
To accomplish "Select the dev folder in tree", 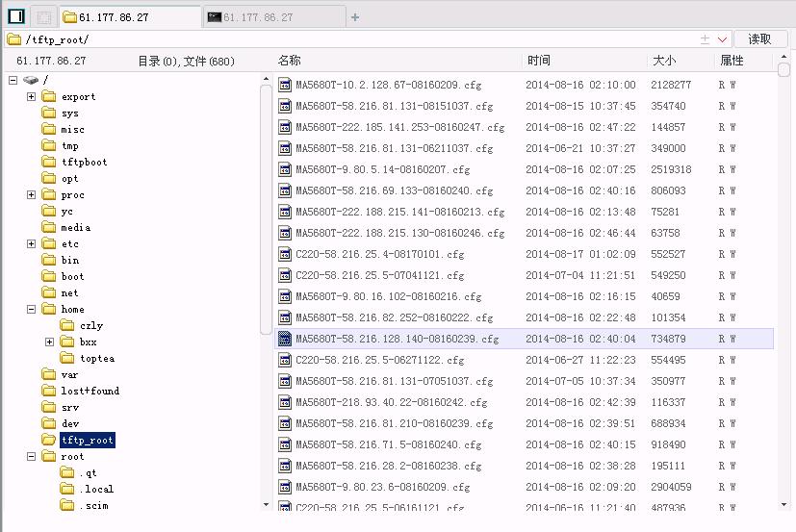I will pyautogui.click(x=70, y=423).
